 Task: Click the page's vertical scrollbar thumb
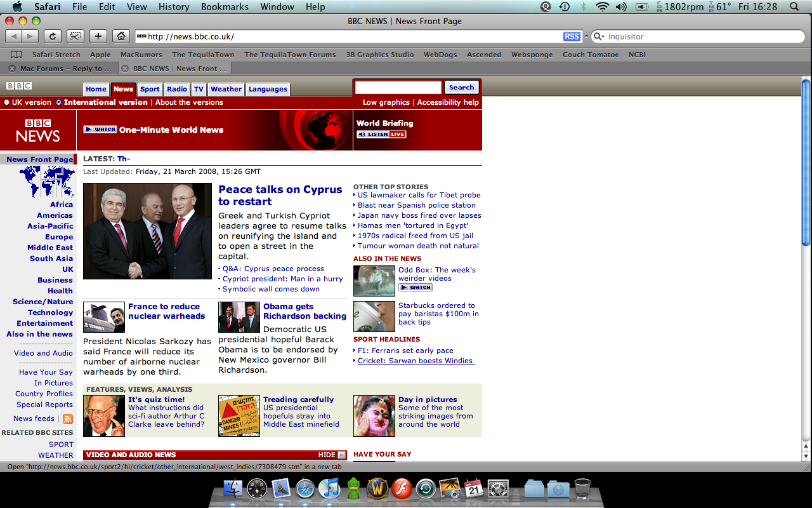pos(806,163)
